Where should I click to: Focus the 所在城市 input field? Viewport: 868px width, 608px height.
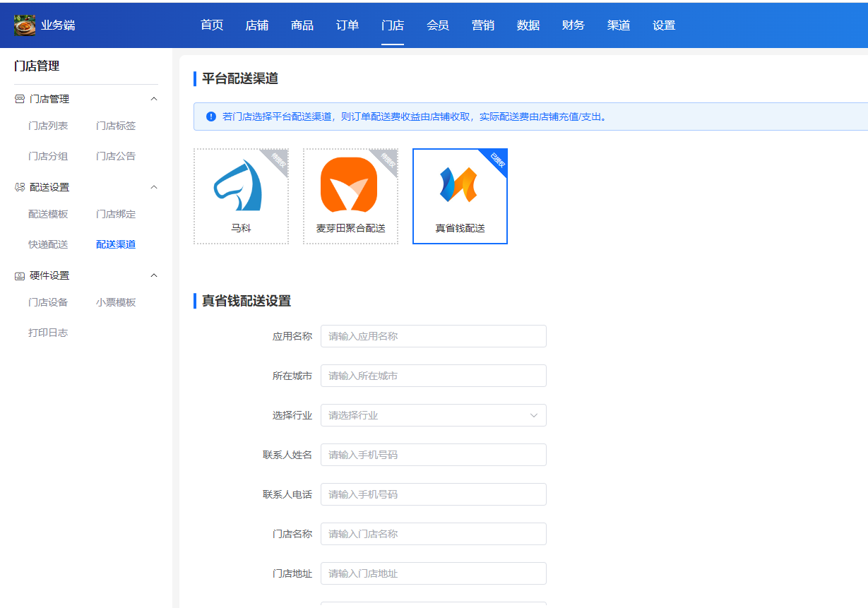tap(434, 376)
